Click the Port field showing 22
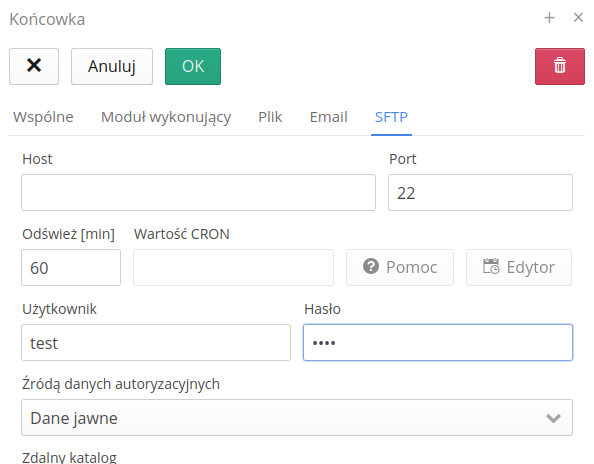594x464 pixels. pos(480,192)
